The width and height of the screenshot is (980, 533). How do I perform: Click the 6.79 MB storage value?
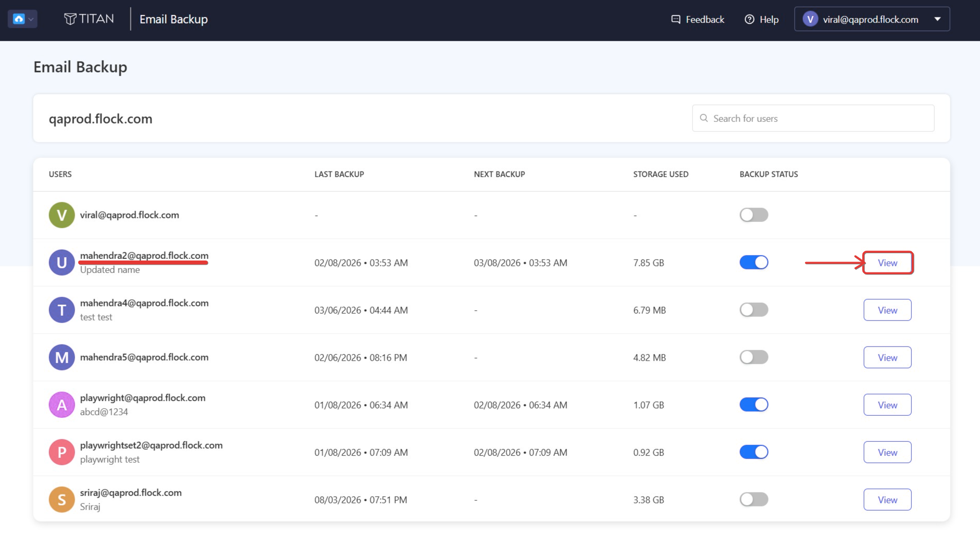coord(650,310)
